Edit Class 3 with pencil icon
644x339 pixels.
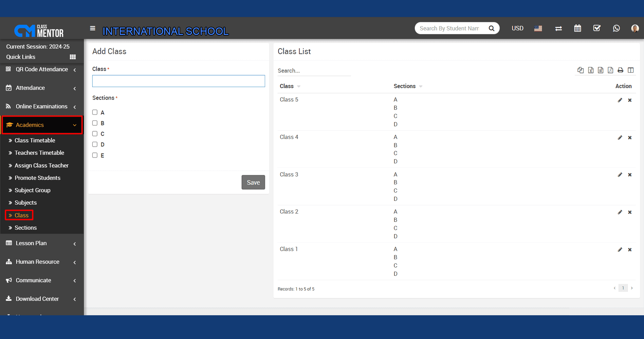tap(620, 175)
